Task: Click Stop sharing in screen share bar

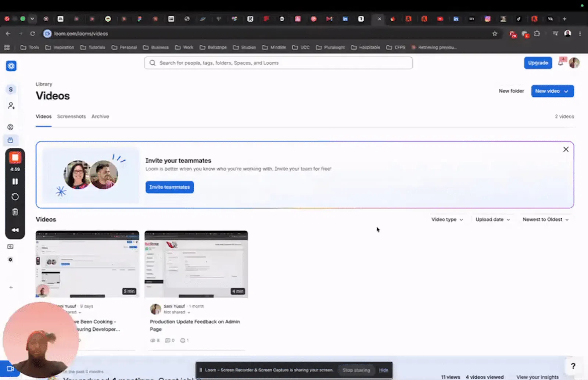Action: tap(356, 370)
